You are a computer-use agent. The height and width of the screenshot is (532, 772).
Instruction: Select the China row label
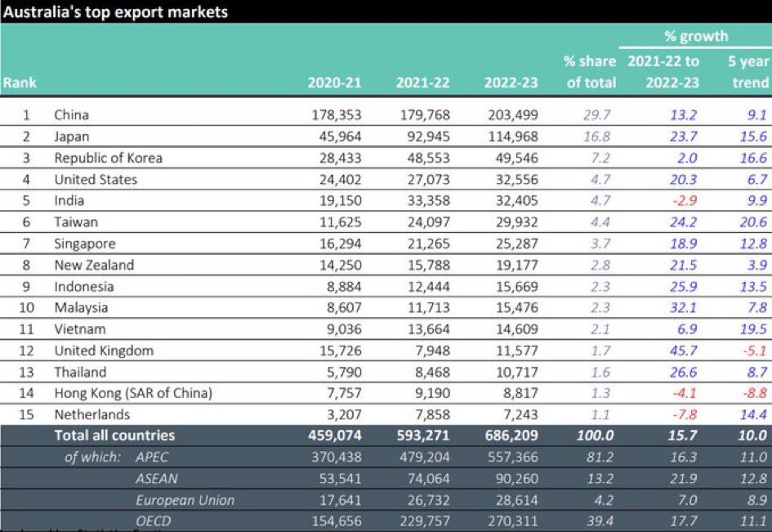click(x=71, y=115)
